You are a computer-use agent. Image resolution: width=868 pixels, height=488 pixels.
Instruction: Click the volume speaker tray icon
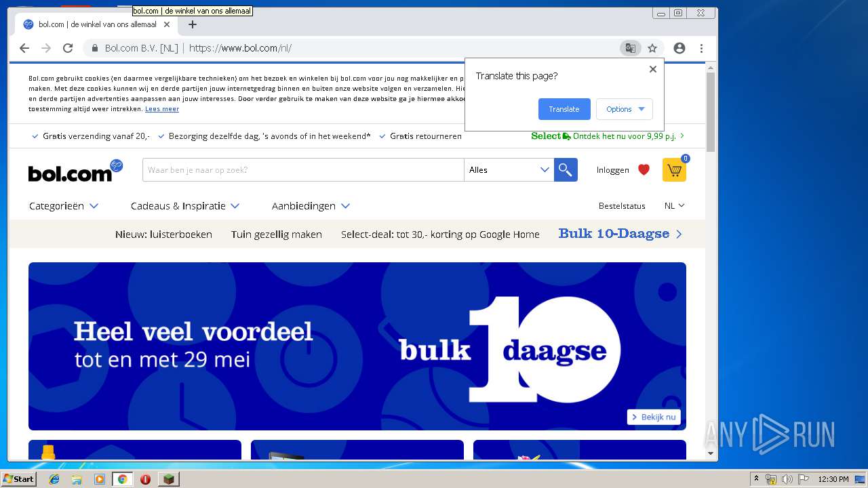click(787, 479)
